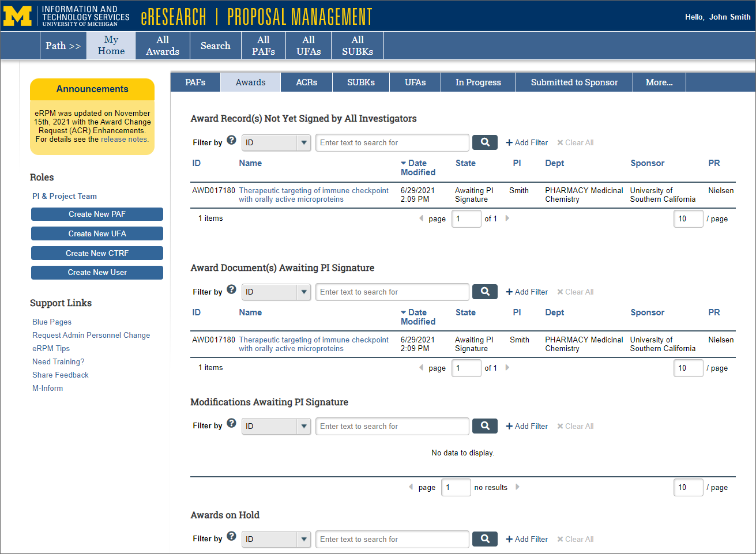This screenshot has width=756, height=554.
Task: Click search magnifier button in Awards on Hold
Action: (x=485, y=539)
